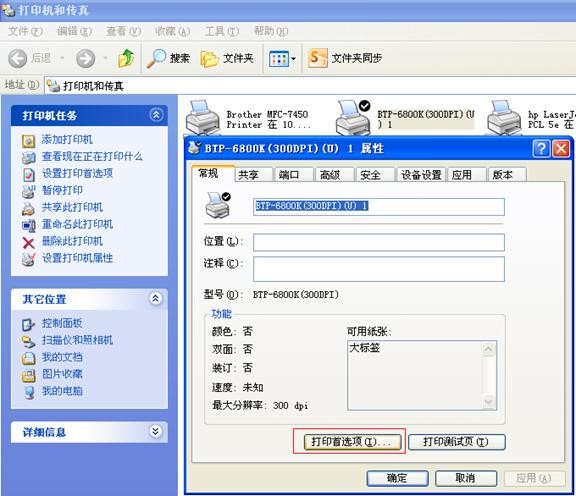Open 我的文档 link

point(62,357)
